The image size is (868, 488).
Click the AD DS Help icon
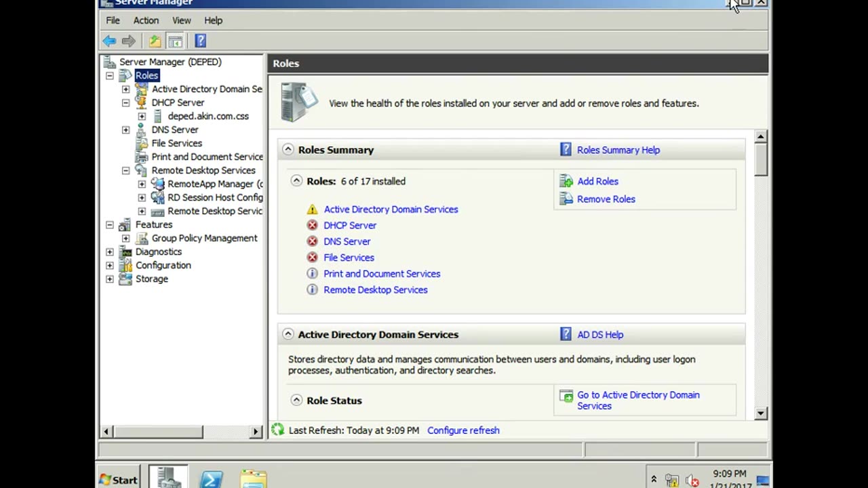566,334
